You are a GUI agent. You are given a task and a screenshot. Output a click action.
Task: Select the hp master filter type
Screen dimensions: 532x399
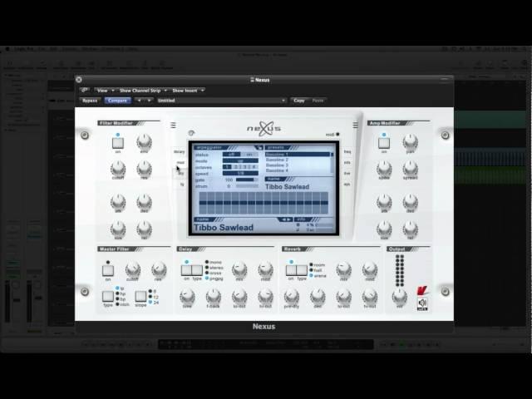pos(120,293)
